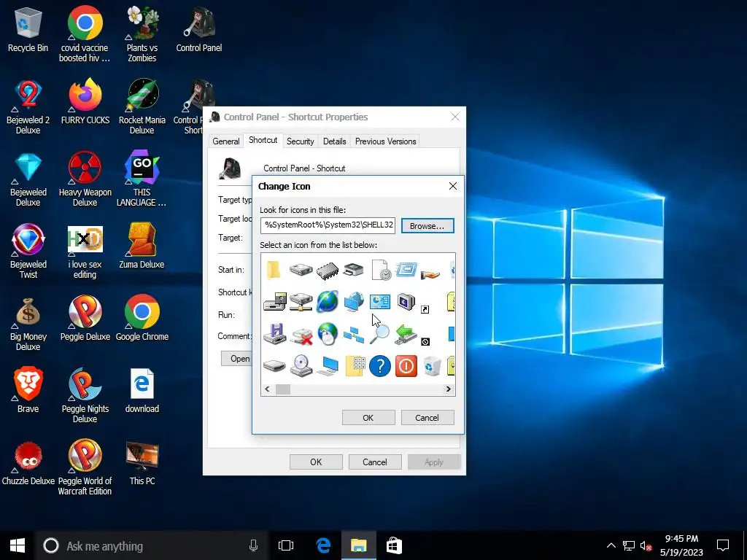Open the Windows Start menu
Image resolution: width=747 pixels, height=560 pixels.
click(18, 545)
